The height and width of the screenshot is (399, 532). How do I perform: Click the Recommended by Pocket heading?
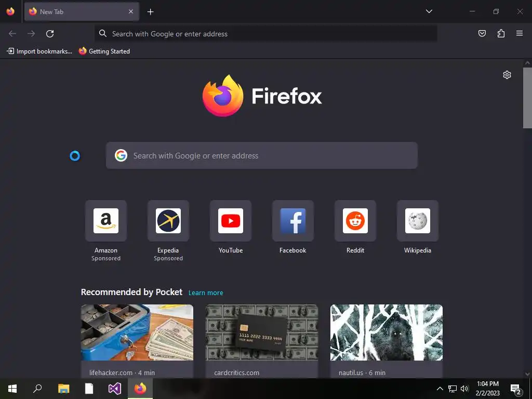[x=131, y=292]
